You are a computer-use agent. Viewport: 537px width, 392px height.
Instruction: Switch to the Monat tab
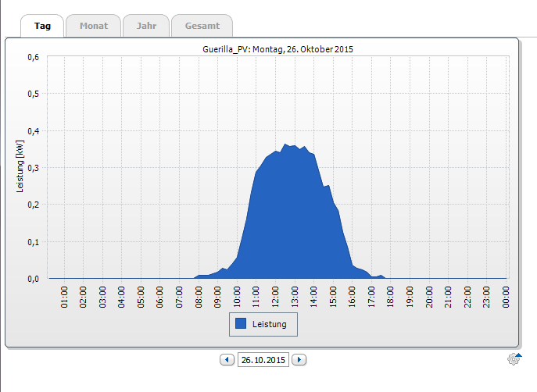pos(93,26)
